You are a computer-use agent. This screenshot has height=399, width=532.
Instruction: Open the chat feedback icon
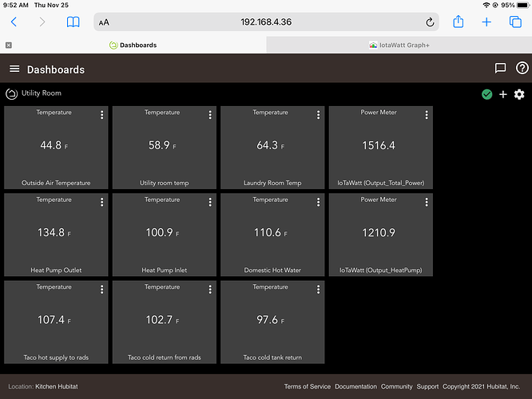(x=500, y=68)
